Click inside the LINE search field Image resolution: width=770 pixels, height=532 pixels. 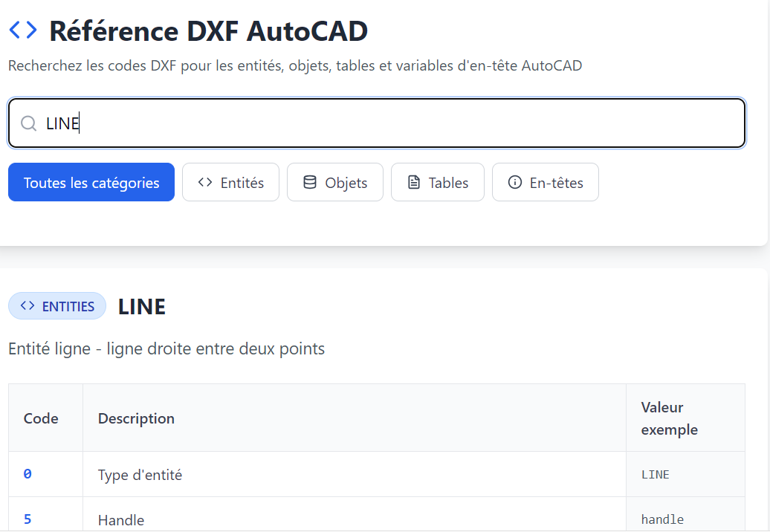coord(377,123)
